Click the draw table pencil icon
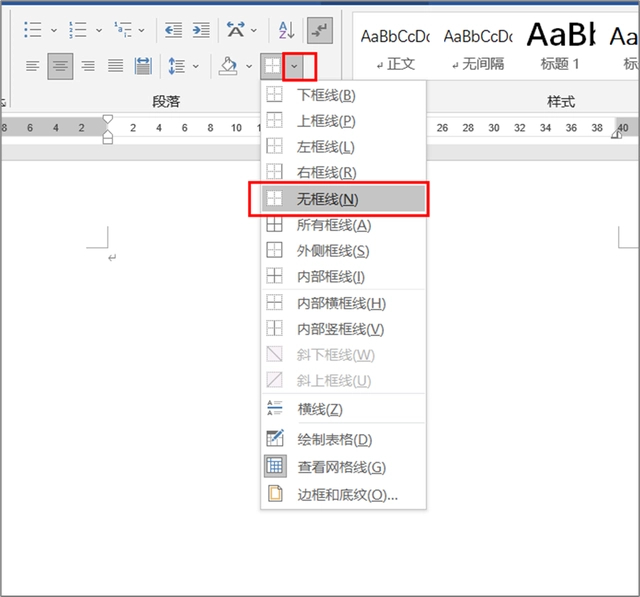The image size is (640, 597). pyautogui.click(x=275, y=438)
